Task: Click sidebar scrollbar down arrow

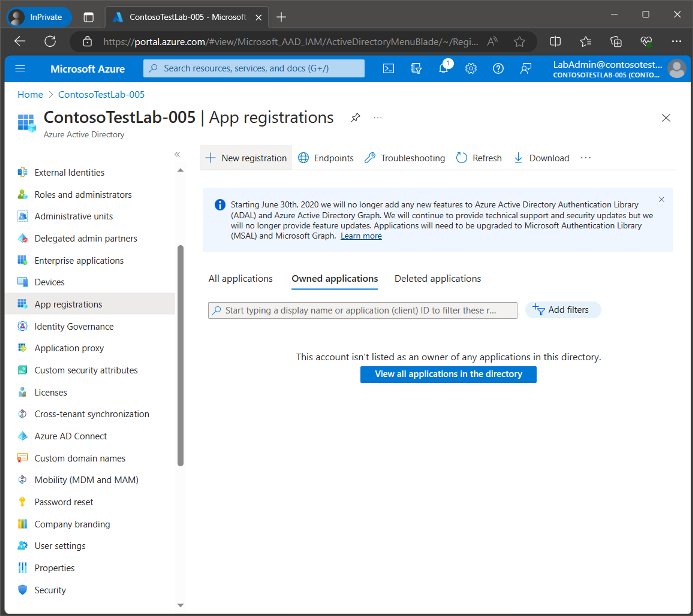Action: (180, 605)
